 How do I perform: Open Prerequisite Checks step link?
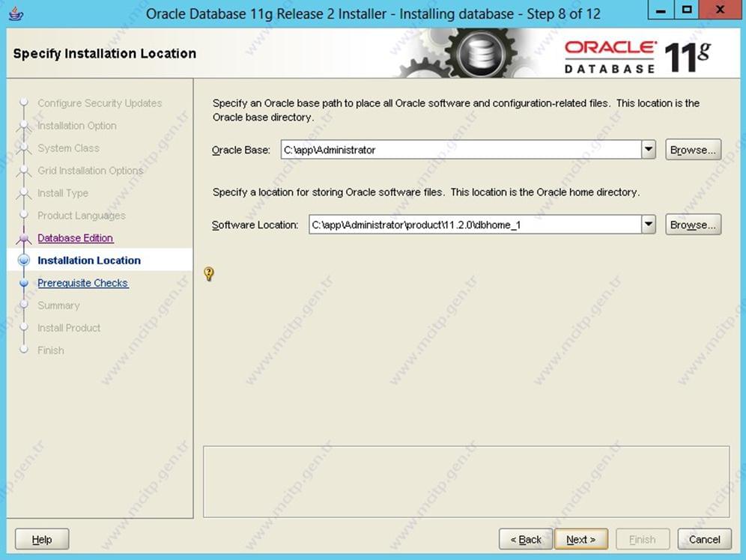[83, 283]
